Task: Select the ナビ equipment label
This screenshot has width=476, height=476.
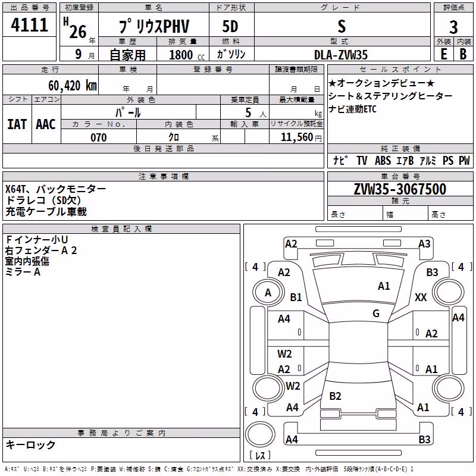Action: [x=340, y=160]
